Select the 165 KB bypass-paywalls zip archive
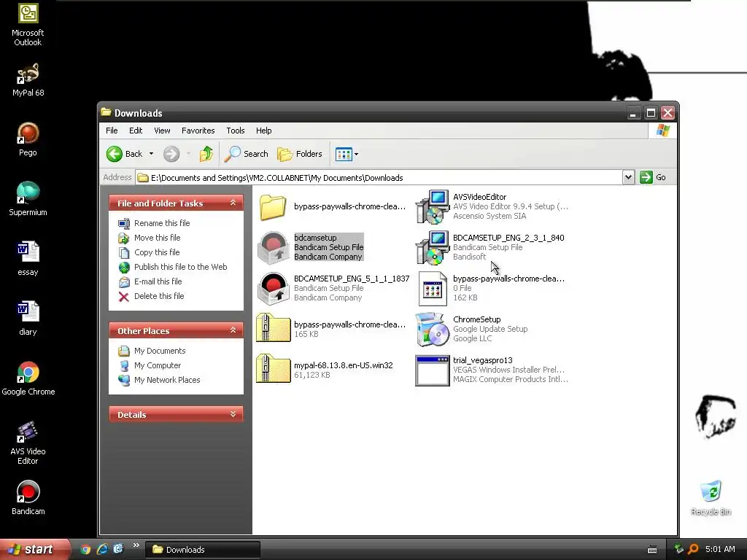747x560 pixels. pyautogui.click(x=273, y=329)
